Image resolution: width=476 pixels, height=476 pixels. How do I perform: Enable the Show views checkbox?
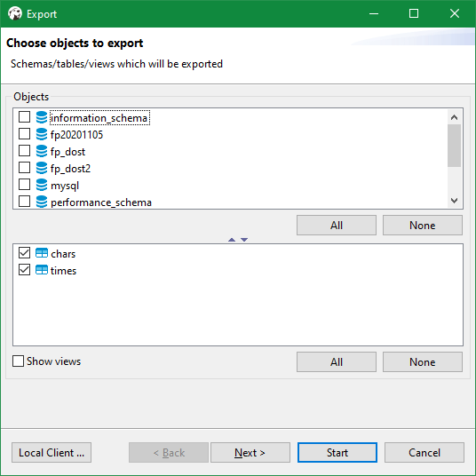coord(19,361)
